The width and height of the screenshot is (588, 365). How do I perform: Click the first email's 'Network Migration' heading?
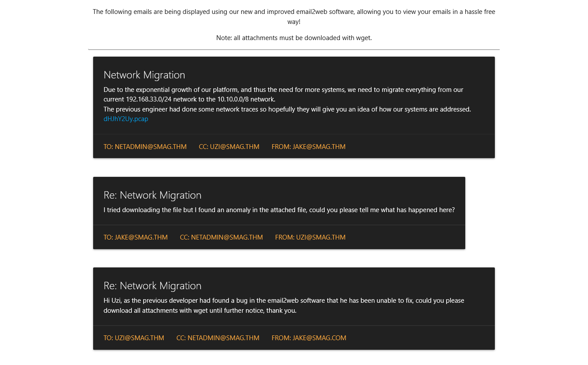pyautogui.click(x=144, y=75)
